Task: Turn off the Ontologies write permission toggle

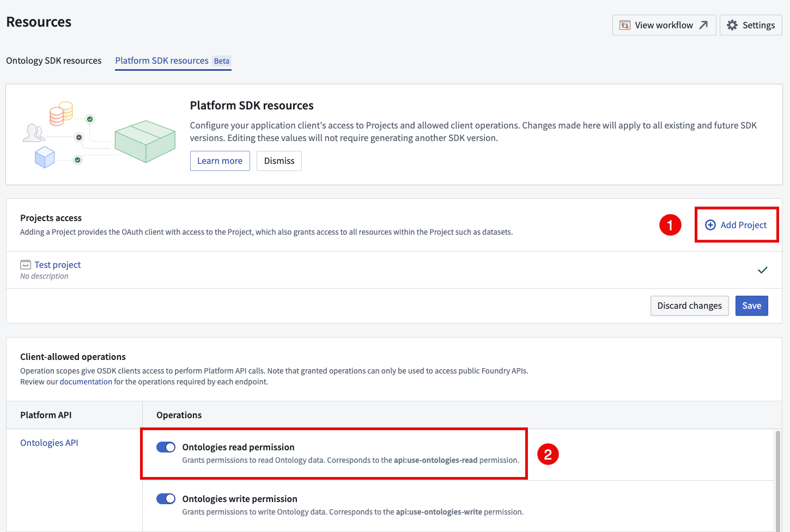Action: [x=166, y=498]
